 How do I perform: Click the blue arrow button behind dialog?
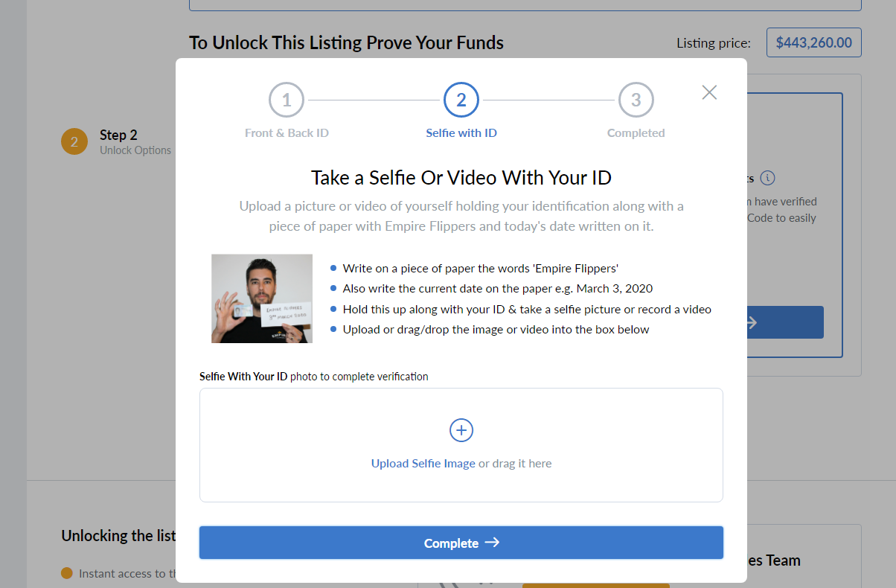pyautogui.click(x=785, y=322)
